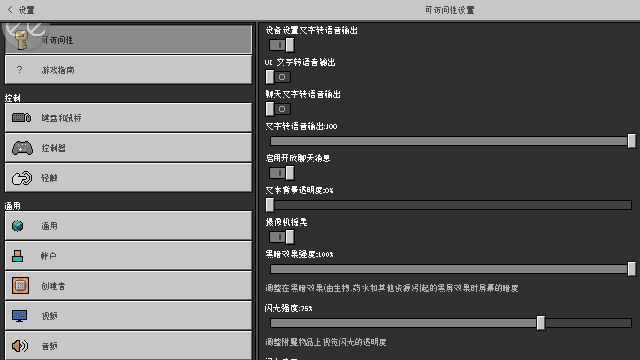Toggle open chat messages switch
The image size is (640, 360).
coord(282,173)
